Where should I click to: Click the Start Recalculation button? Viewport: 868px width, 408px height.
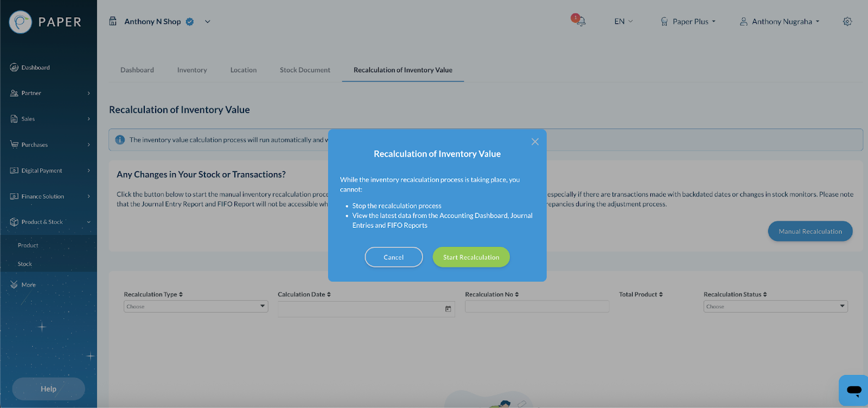471,257
